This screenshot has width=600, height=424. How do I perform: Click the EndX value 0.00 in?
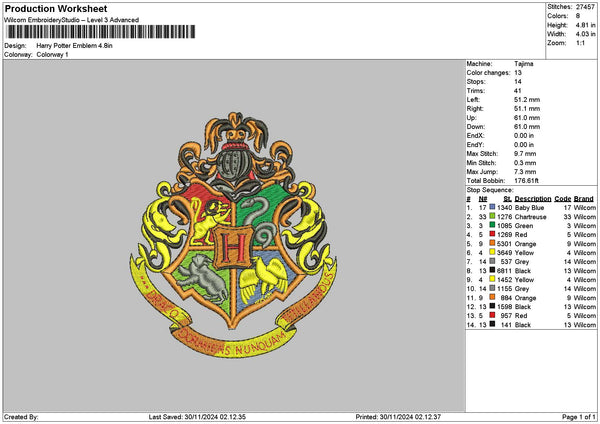pyautogui.click(x=524, y=135)
